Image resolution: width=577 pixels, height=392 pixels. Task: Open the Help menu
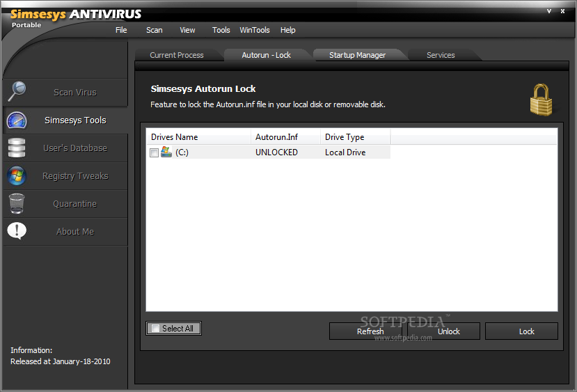[x=287, y=30]
